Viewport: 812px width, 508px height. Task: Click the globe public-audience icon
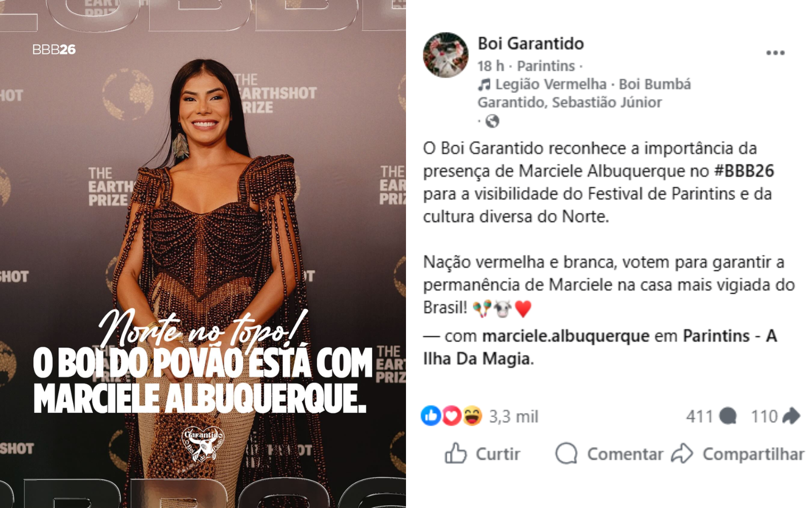pos(492,121)
